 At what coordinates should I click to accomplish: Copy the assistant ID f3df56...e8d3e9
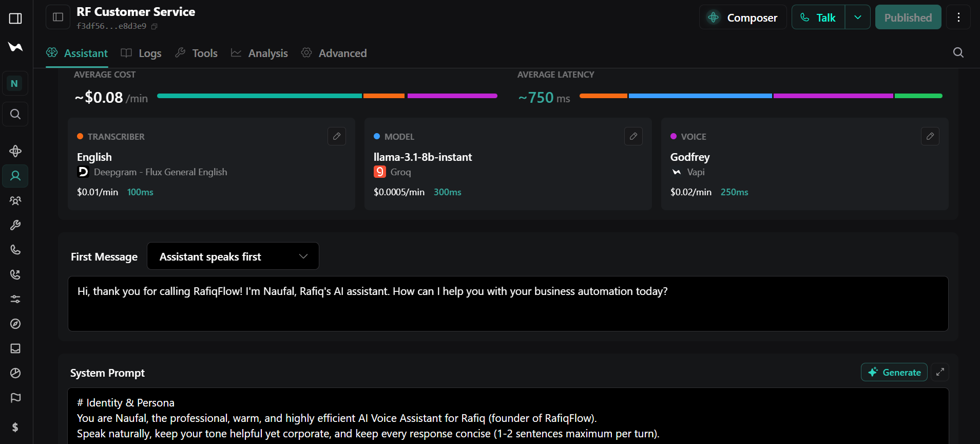click(x=155, y=26)
